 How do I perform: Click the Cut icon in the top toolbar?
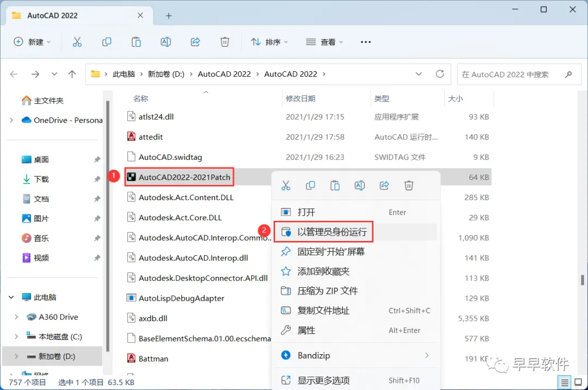77,42
